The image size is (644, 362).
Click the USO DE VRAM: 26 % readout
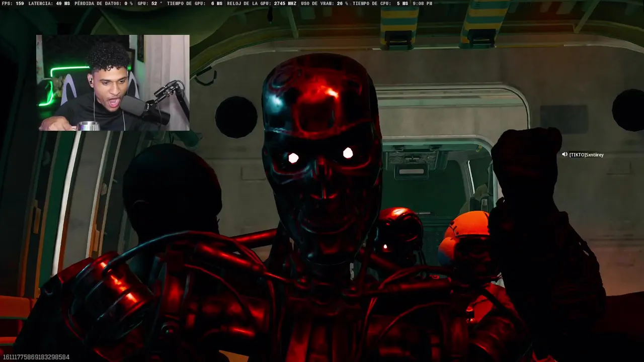(x=325, y=4)
